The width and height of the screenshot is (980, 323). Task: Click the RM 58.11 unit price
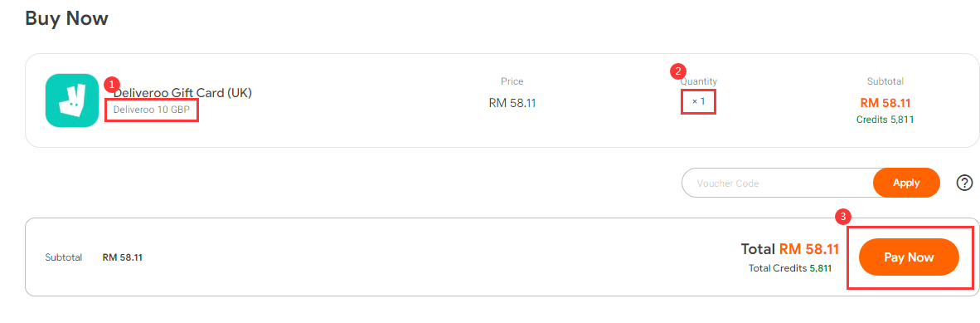pos(512,103)
